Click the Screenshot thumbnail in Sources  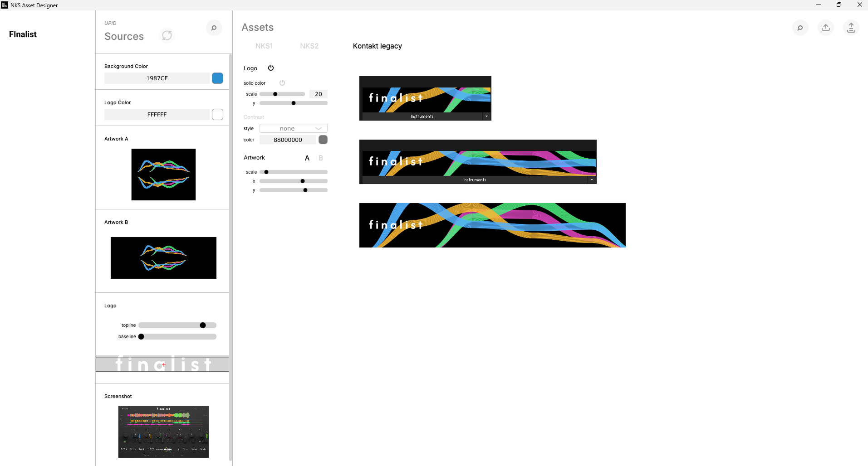tap(163, 432)
